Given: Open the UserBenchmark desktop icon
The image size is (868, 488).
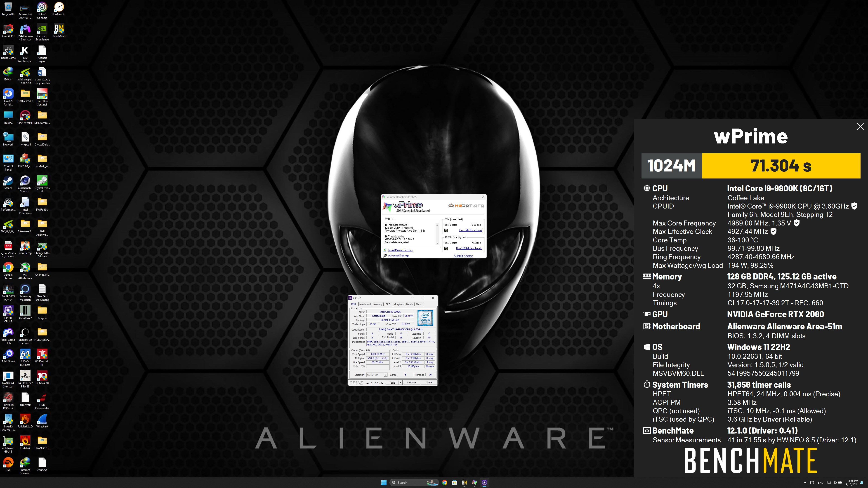Looking at the screenshot, I should [x=59, y=9].
